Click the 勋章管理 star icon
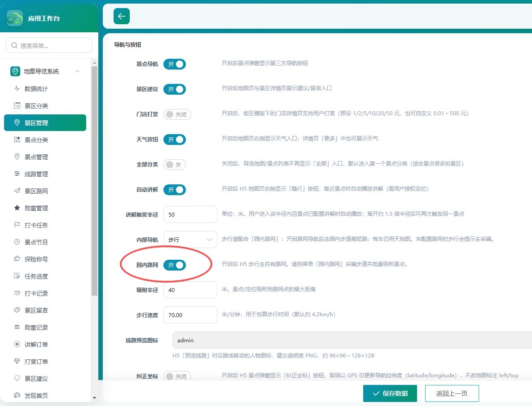Image resolution: width=532 pixels, height=406 pixels. tap(17, 208)
